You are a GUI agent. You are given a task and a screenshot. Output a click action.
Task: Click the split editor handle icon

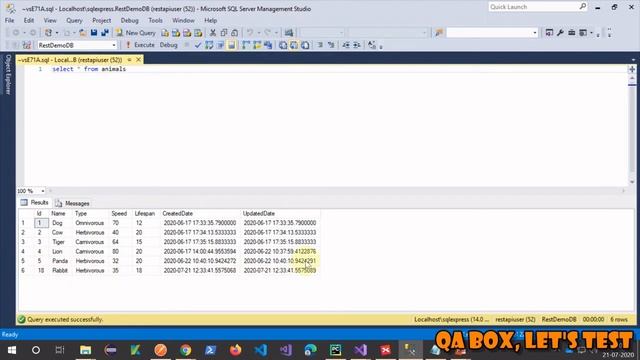[632, 69]
